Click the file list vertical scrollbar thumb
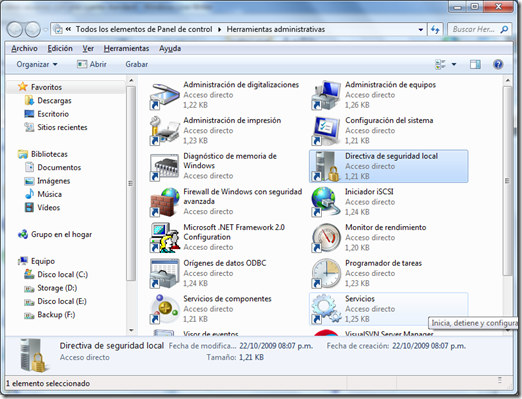Viewport: 522px width, 399px height. tap(507, 181)
